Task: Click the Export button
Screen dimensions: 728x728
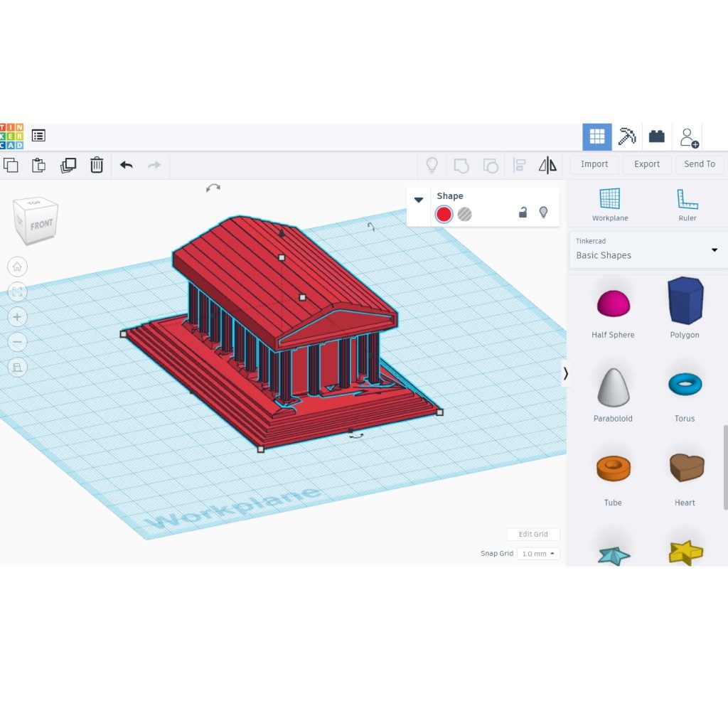Action: (x=647, y=164)
